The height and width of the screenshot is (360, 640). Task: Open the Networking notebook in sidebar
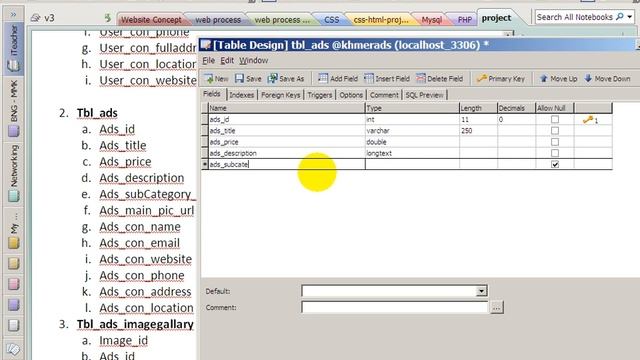pyautogui.click(x=13, y=173)
